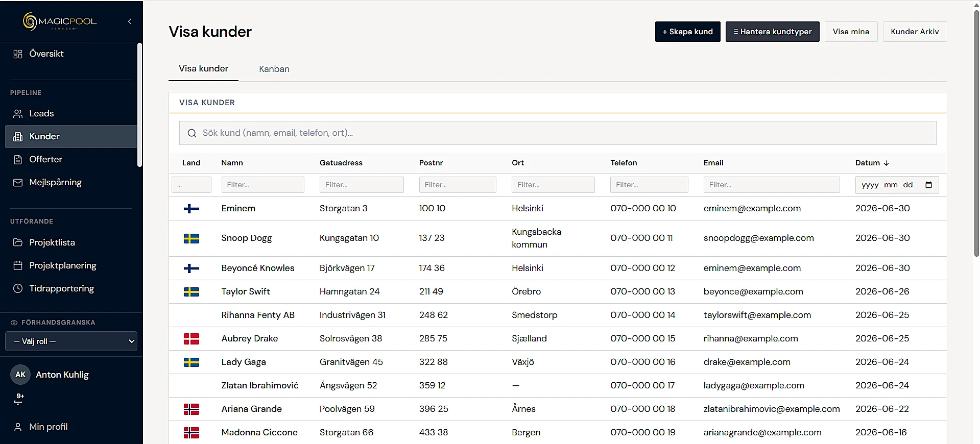This screenshot has height=444, width=980.
Task: Click the Datum sort arrow
Action: tap(886, 163)
